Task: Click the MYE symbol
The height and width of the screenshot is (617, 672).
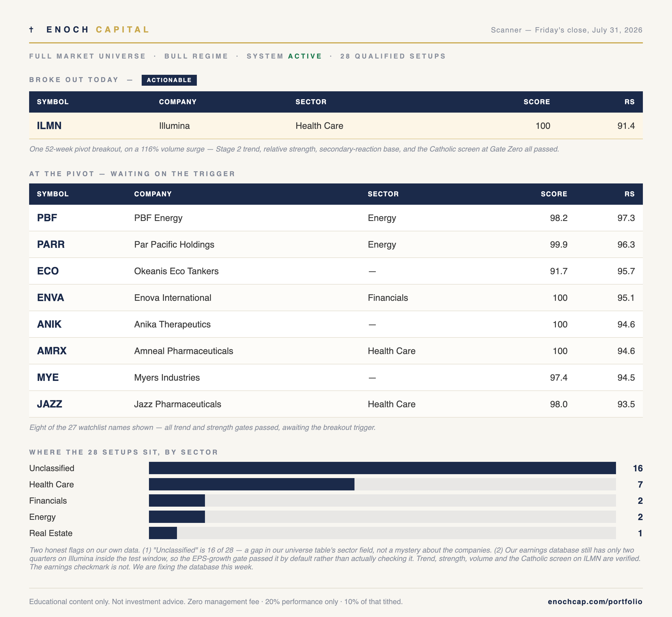Action: click(48, 378)
